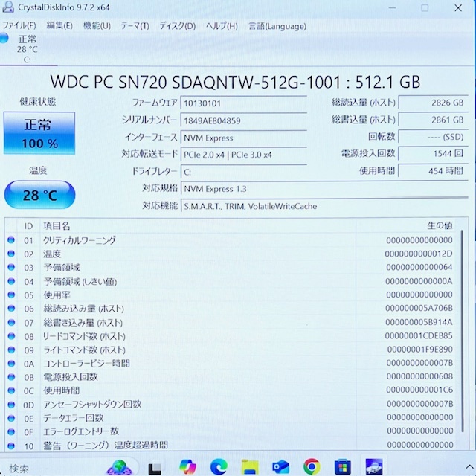476x476 pixels.
Task: Click the drive letter field C:
Action: pyautogui.click(x=244, y=172)
